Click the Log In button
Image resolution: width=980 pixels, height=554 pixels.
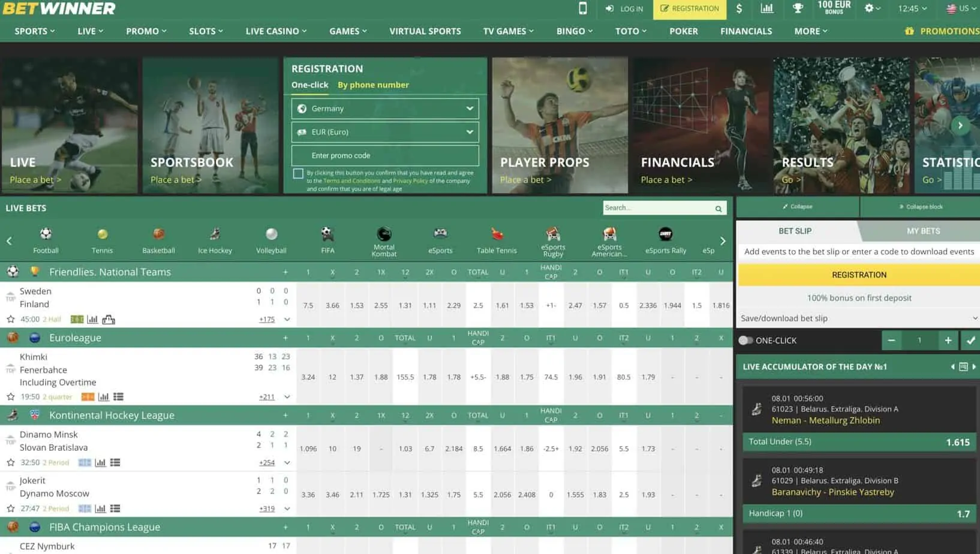tap(624, 8)
